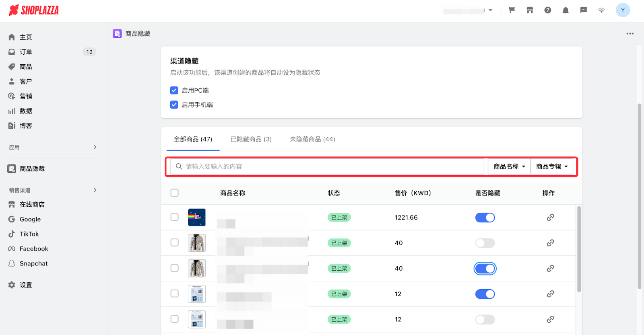Image resolution: width=644 pixels, height=335 pixels.
Task: Copy link for the 1221.66 product
Action: click(x=550, y=218)
